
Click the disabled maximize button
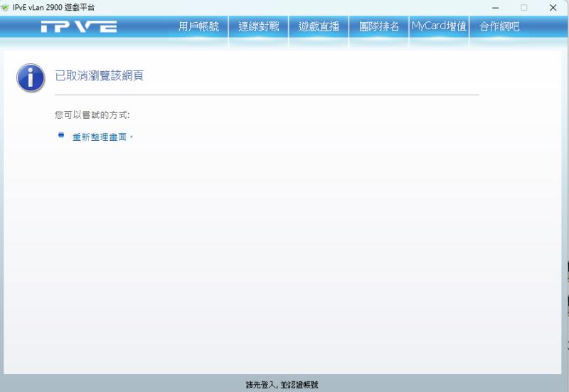pyautogui.click(x=523, y=8)
